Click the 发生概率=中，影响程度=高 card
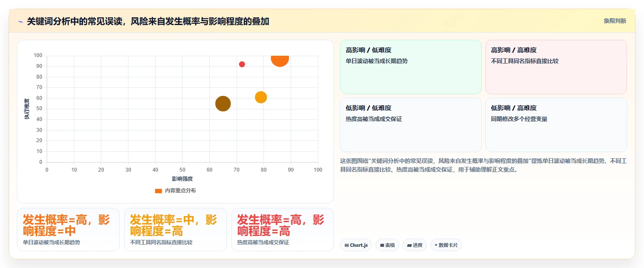This screenshot has height=268, width=644. coord(176,230)
